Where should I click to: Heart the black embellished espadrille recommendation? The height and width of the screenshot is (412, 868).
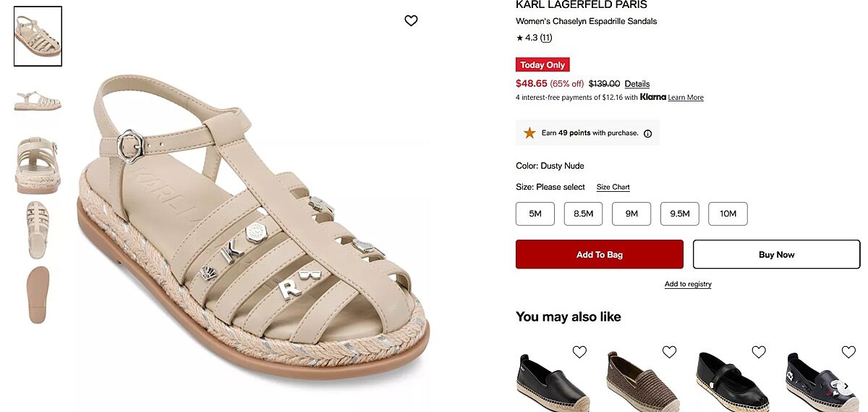[848, 352]
